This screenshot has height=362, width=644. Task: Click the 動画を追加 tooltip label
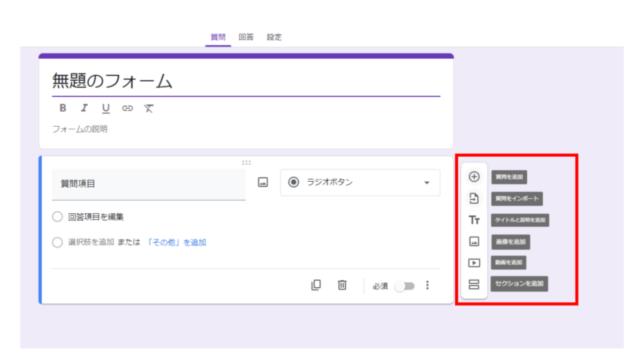[x=508, y=262]
